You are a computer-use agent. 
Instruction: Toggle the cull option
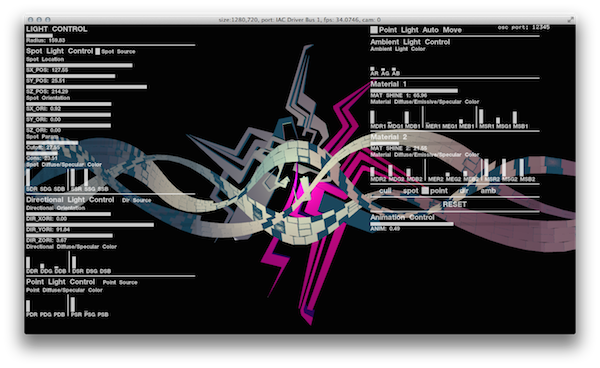[x=385, y=191]
